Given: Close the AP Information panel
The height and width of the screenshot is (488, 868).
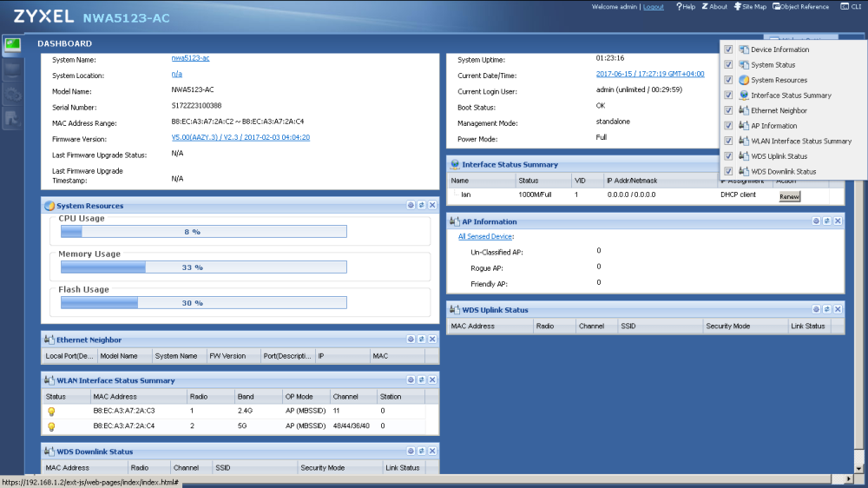Looking at the screenshot, I should point(838,221).
